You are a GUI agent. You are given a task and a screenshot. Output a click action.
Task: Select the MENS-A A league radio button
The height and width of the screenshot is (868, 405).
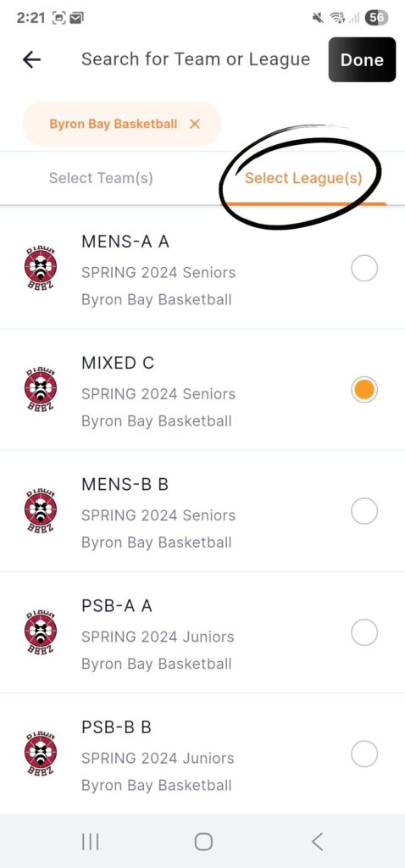pos(364,269)
